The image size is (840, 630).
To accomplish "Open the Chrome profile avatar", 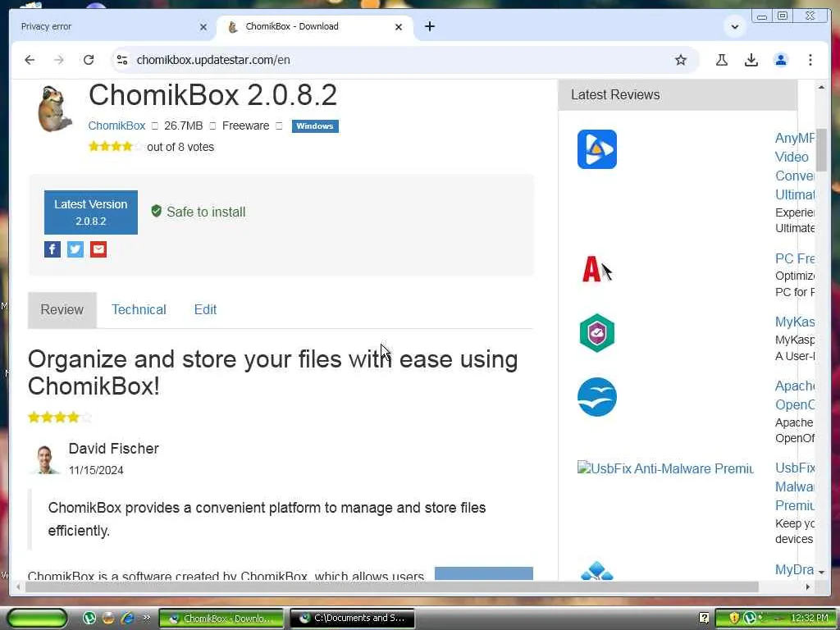I will tap(781, 60).
